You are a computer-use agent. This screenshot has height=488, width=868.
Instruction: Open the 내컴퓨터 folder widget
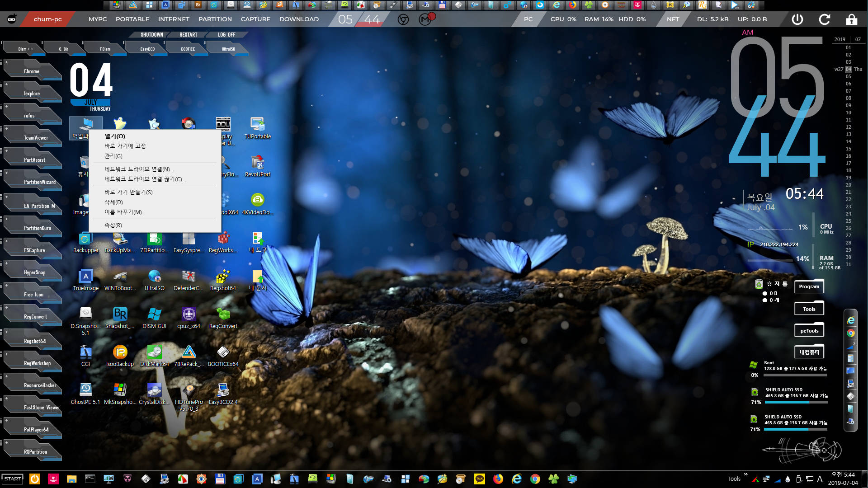coord(809,352)
